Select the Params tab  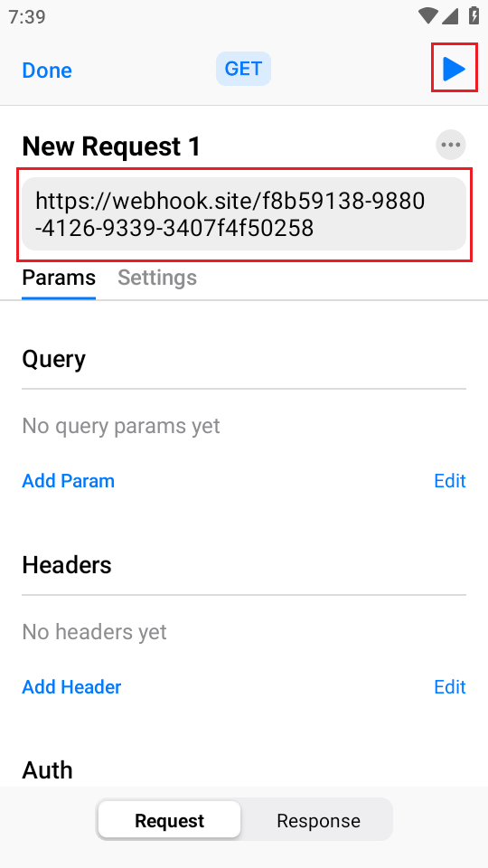tap(59, 278)
